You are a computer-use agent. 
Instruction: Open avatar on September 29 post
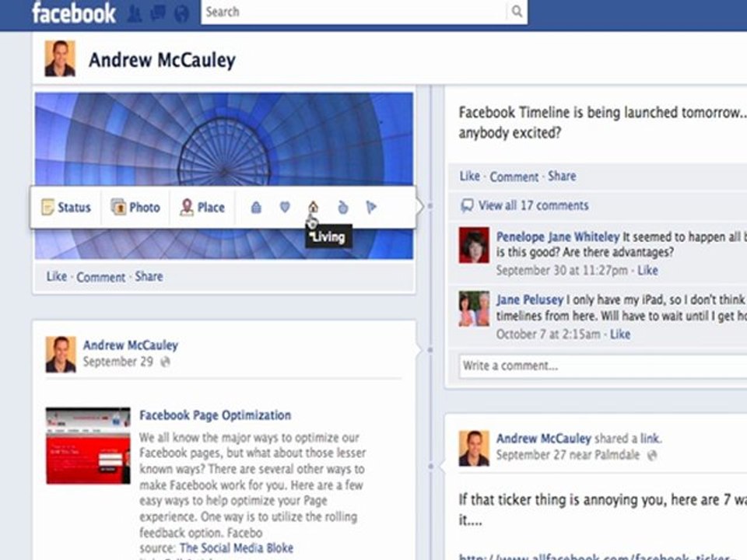point(61,355)
